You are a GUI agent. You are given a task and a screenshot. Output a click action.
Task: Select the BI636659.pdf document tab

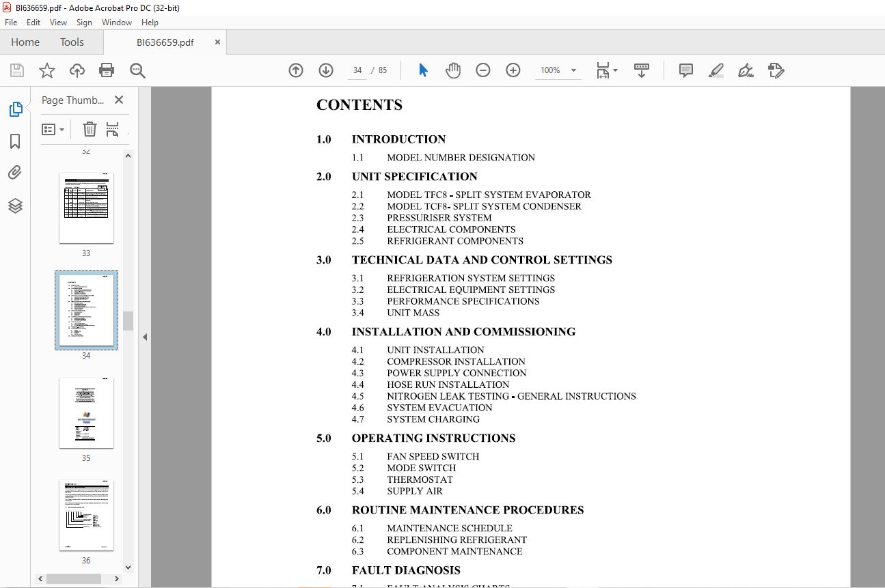pos(165,42)
